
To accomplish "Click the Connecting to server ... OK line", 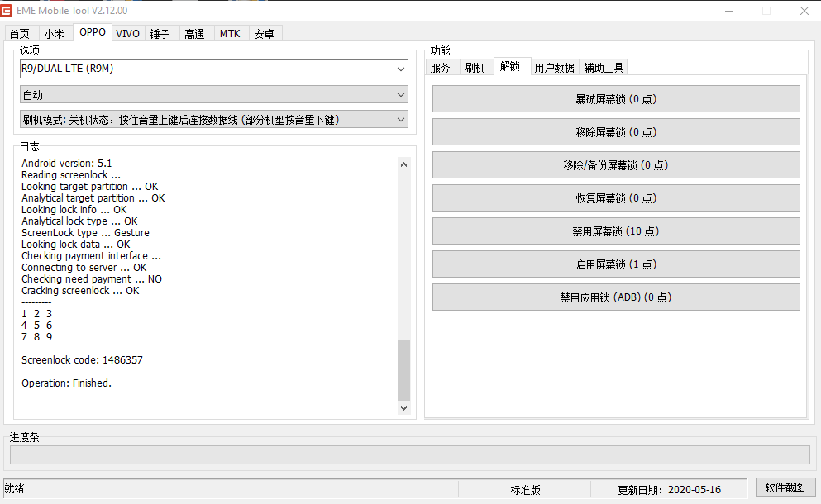I will 84,268.
